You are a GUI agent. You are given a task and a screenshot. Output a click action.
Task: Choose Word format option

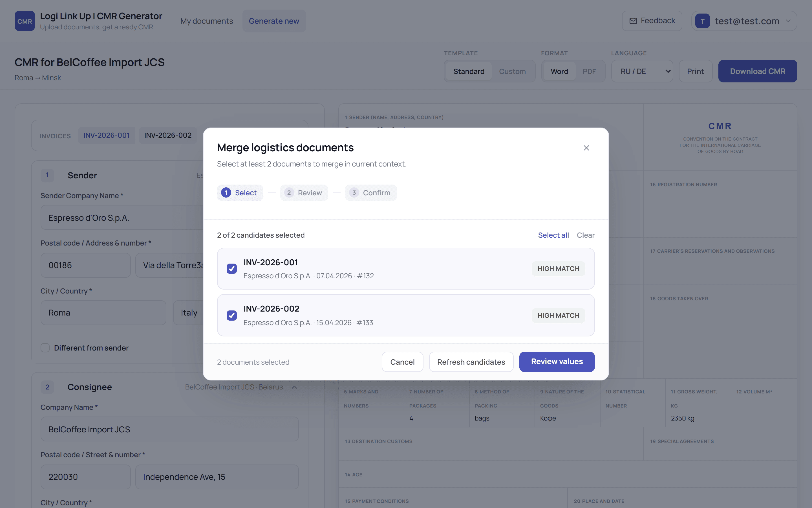pos(559,71)
